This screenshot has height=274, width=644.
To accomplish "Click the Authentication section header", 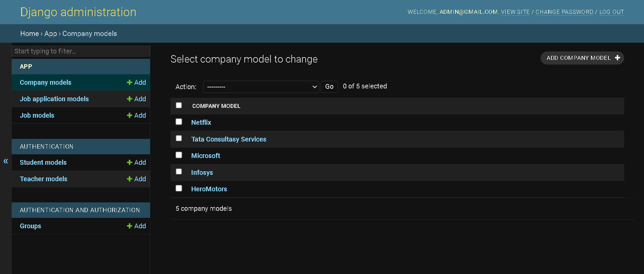I will point(47,147).
